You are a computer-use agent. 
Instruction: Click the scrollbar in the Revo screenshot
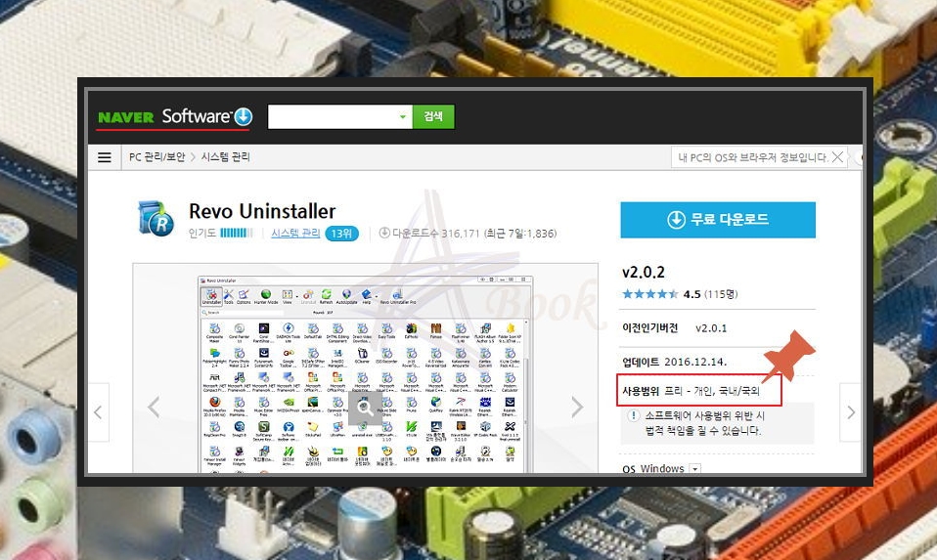click(526, 395)
